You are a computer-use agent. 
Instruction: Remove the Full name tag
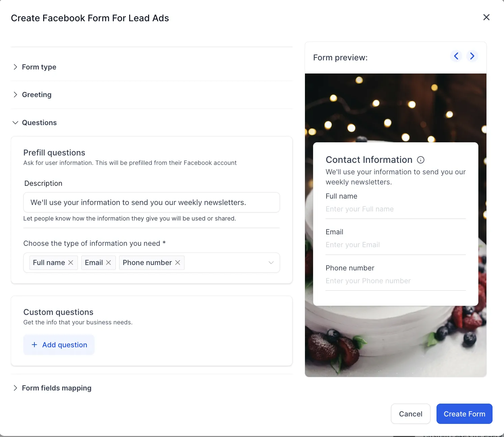coord(71,263)
